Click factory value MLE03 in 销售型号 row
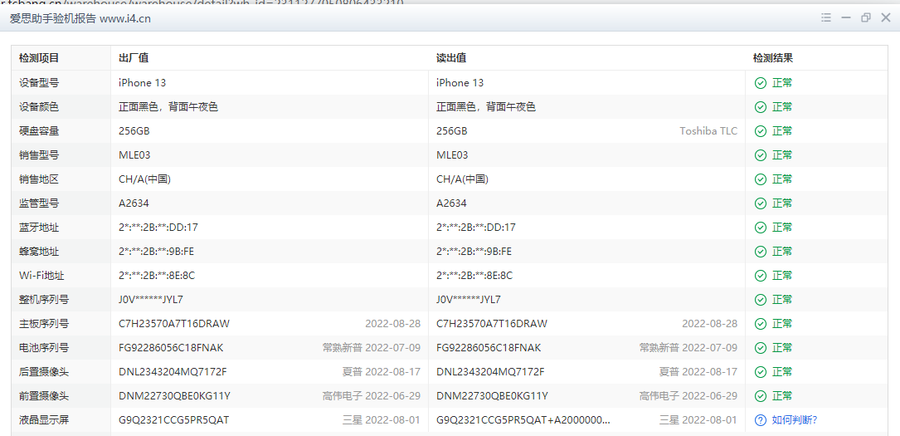This screenshot has height=436, width=900. (x=135, y=155)
